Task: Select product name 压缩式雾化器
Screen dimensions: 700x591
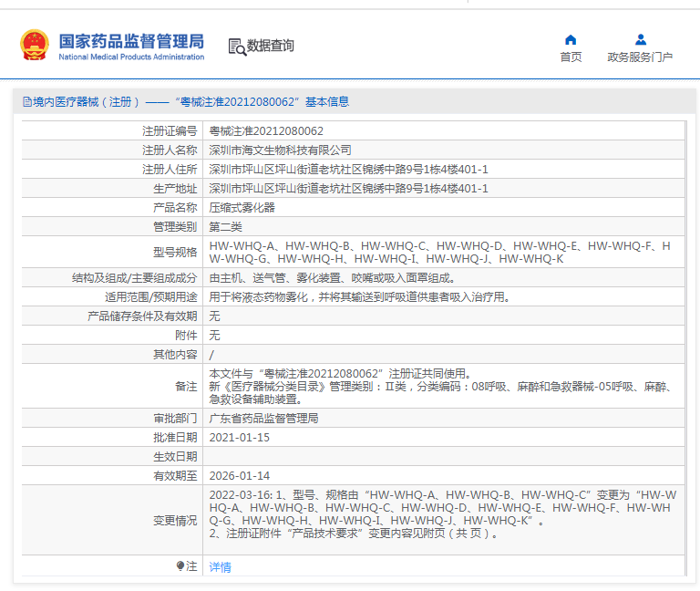Action: [x=242, y=208]
